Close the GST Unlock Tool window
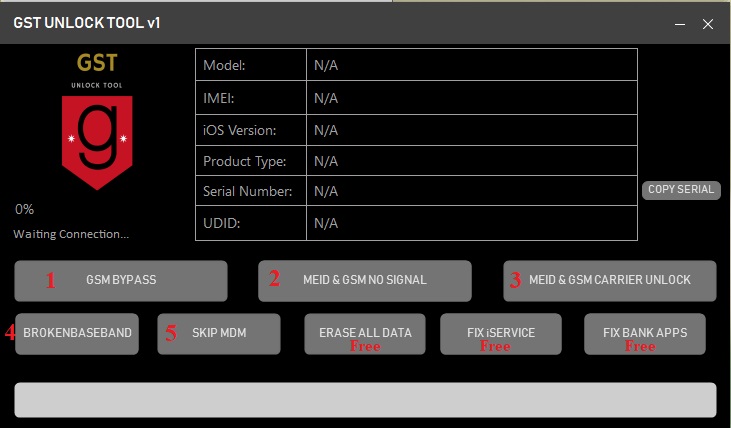The width and height of the screenshot is (731, 428). coord(708,24)
